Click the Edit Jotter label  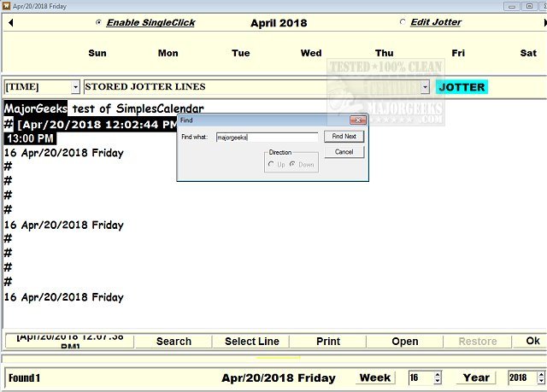(x=436, y=22)
